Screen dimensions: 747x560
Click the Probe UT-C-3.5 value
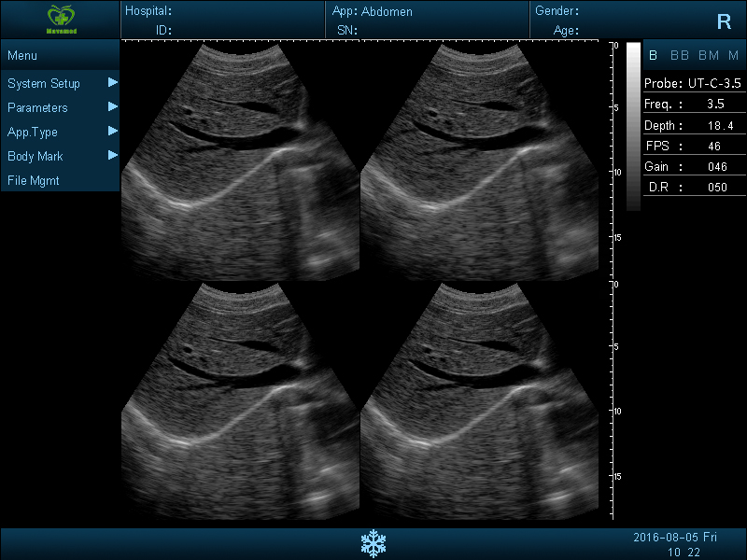pos(714,84)
